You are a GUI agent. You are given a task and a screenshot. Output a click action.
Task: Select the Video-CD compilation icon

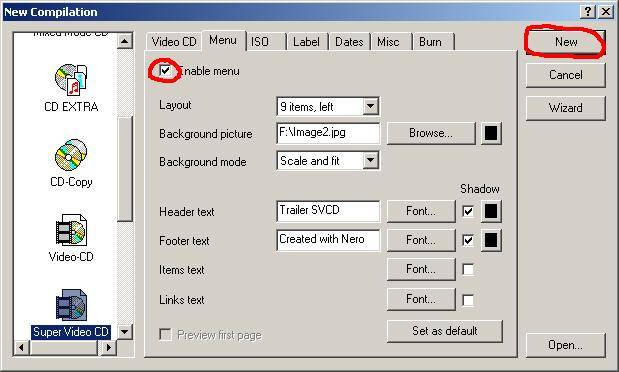[71, 230]
